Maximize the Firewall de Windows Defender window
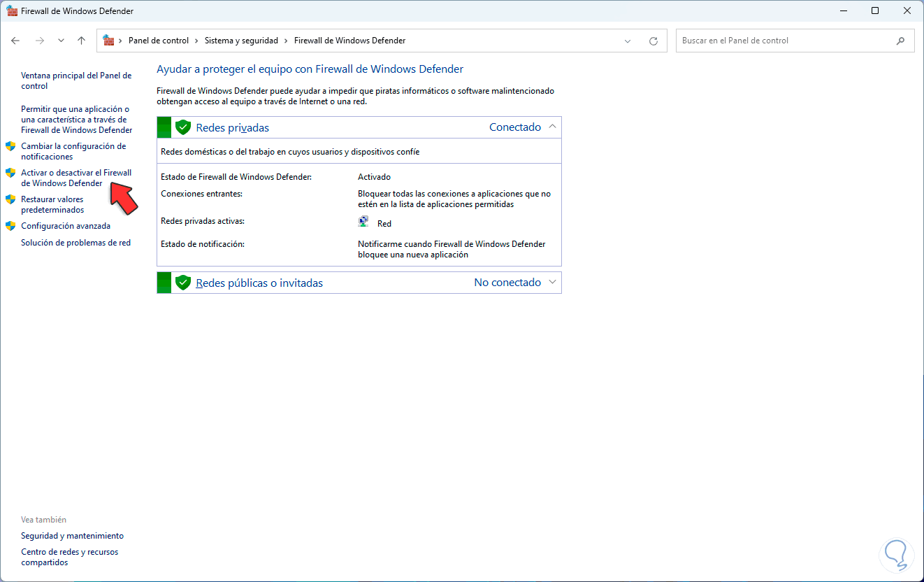 coord(875,10)
